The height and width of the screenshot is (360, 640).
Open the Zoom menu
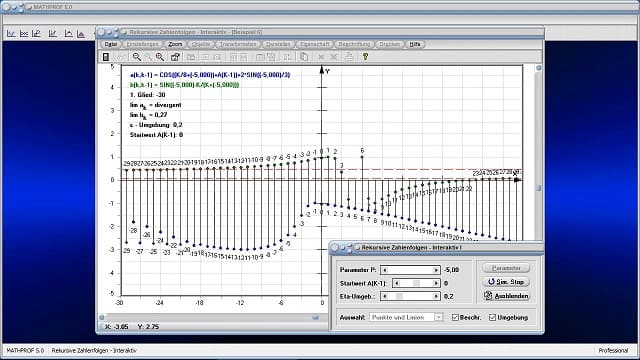tap(175, 44)
